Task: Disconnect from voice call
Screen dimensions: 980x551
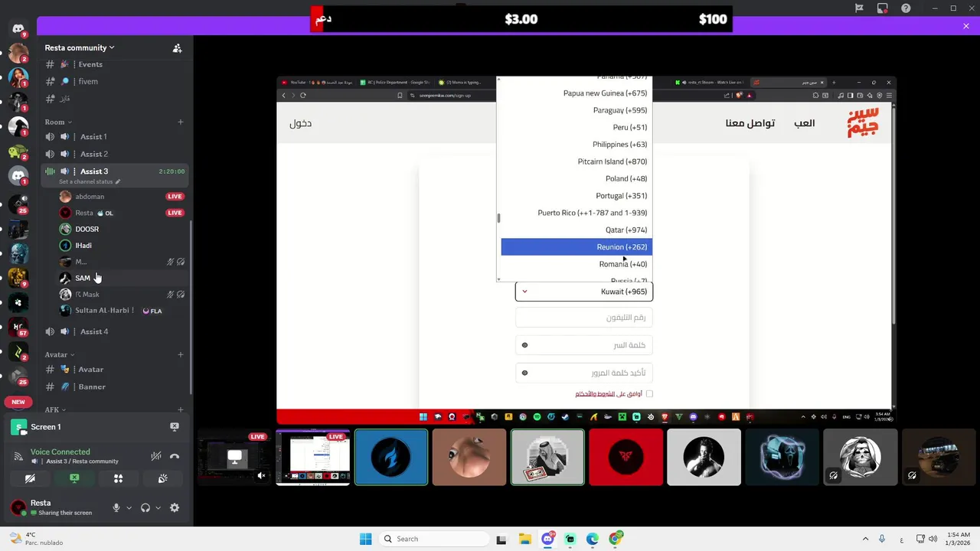Action: coord(175,456)
